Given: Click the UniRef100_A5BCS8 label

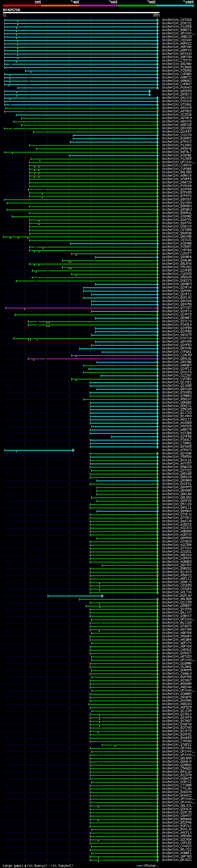Looking at the screenshot, I should click(x=176, y=37).
